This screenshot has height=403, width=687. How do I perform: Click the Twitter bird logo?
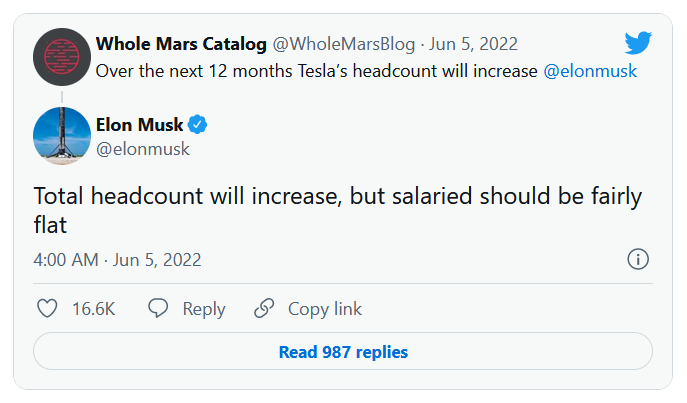[x=637, y=43]
